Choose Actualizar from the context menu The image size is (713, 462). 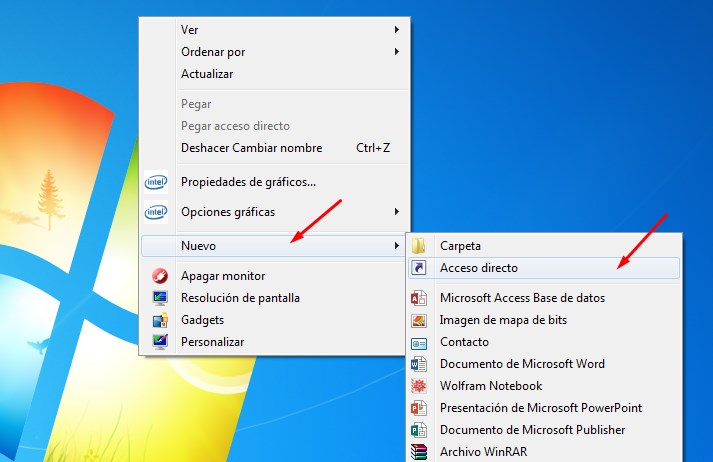click(274, 74)
